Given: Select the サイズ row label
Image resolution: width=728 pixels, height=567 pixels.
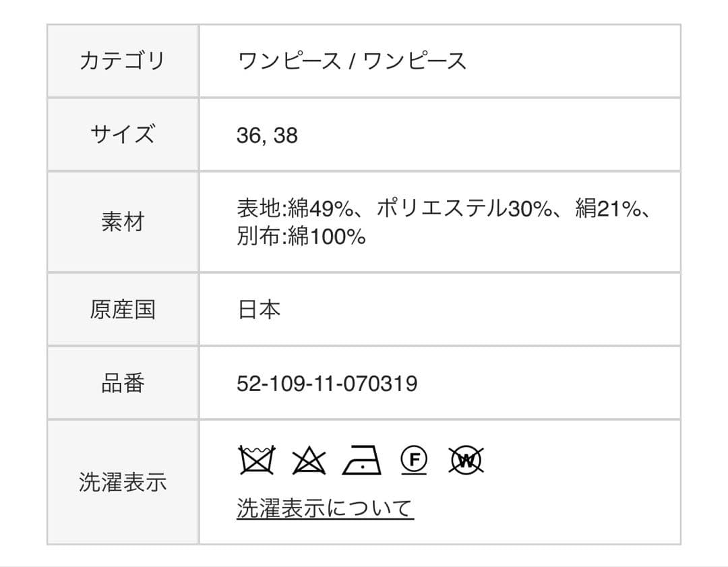Looking at the screenshot, I should click(121, 135).
